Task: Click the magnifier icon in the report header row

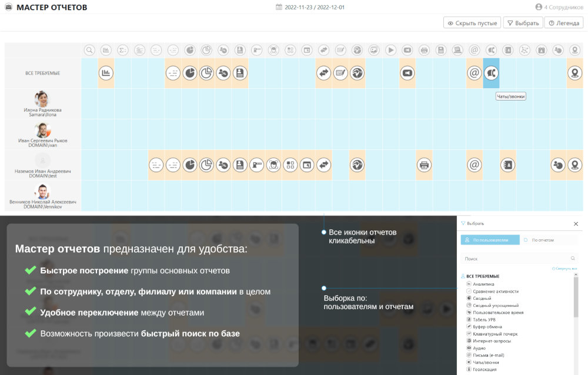Action: 89,51
